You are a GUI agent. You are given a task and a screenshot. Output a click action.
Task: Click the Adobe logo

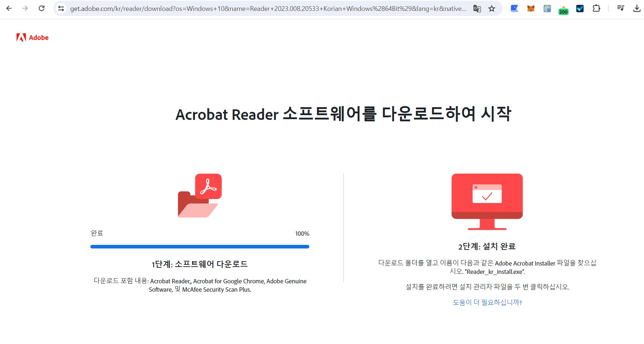point(32,37)
